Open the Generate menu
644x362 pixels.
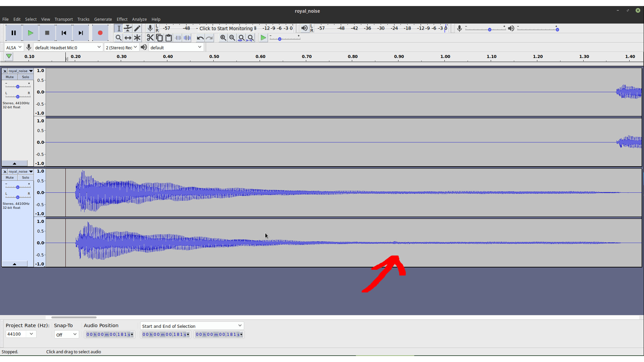tap(103, 19)
